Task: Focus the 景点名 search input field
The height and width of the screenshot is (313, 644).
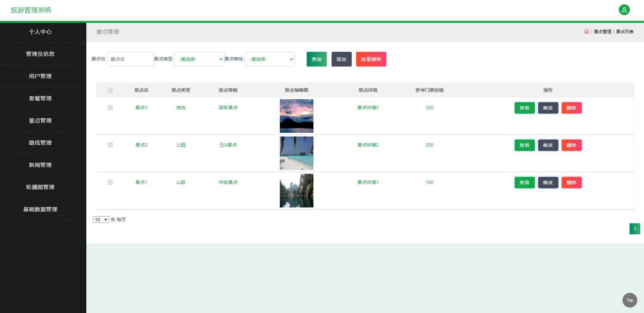Action: 130,59
